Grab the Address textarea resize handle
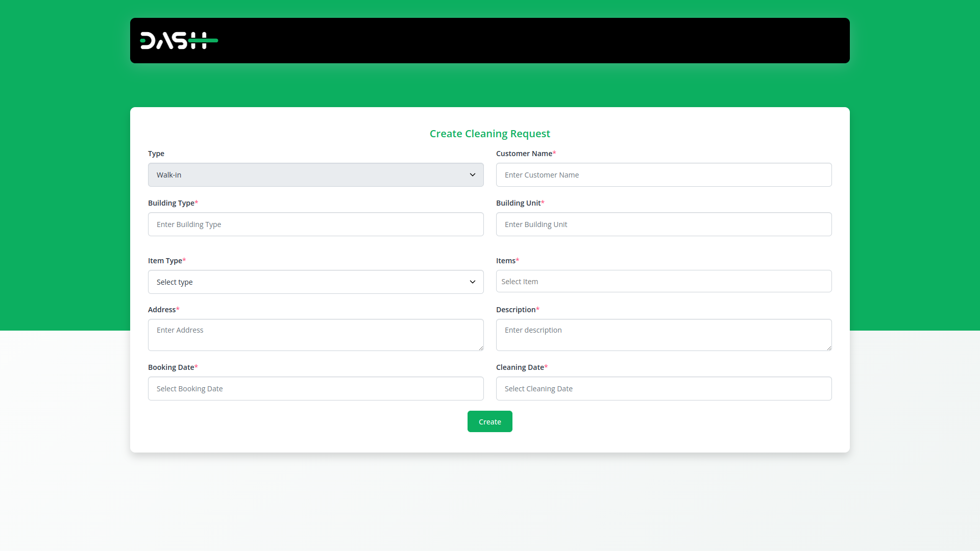Screen dimensions: 980x551 481,348
